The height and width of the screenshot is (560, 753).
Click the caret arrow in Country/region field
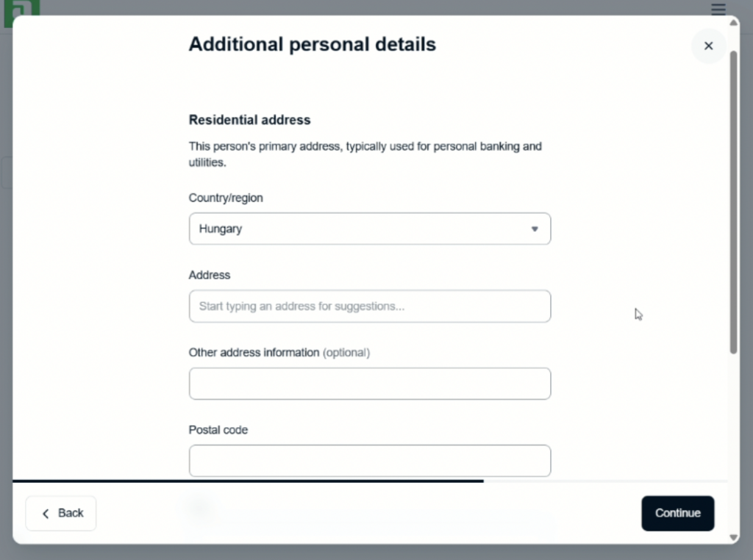[x=535, y=229]
